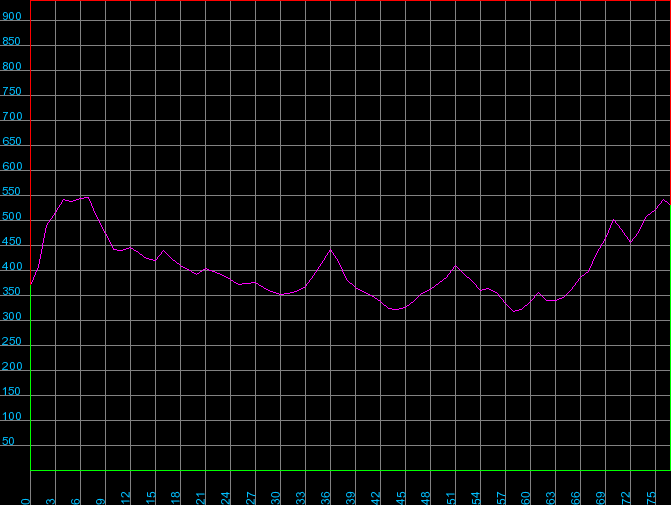
Task: Click the 800 y-axis label
Action: [12, 67]
